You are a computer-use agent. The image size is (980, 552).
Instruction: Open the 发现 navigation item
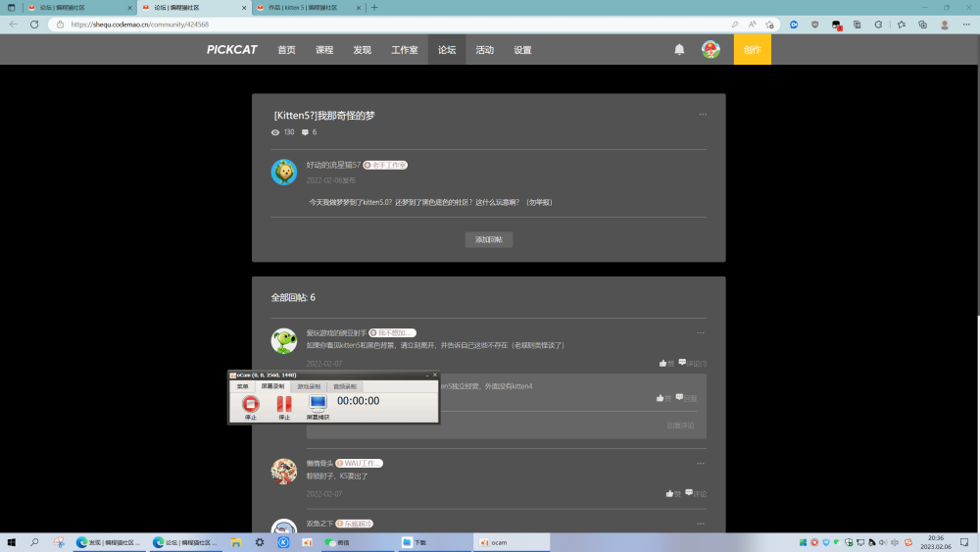[362, 50]
